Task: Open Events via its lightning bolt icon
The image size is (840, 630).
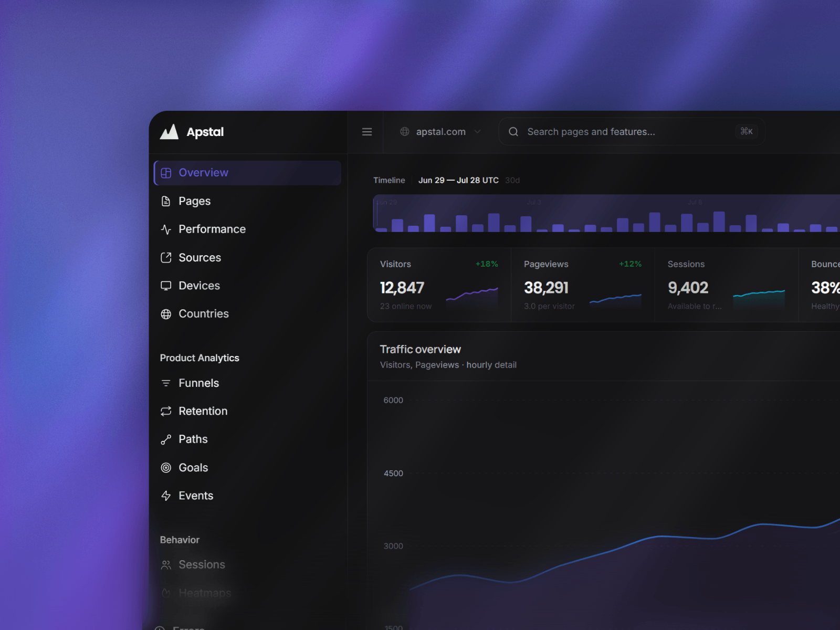Action: pos(166,496)
